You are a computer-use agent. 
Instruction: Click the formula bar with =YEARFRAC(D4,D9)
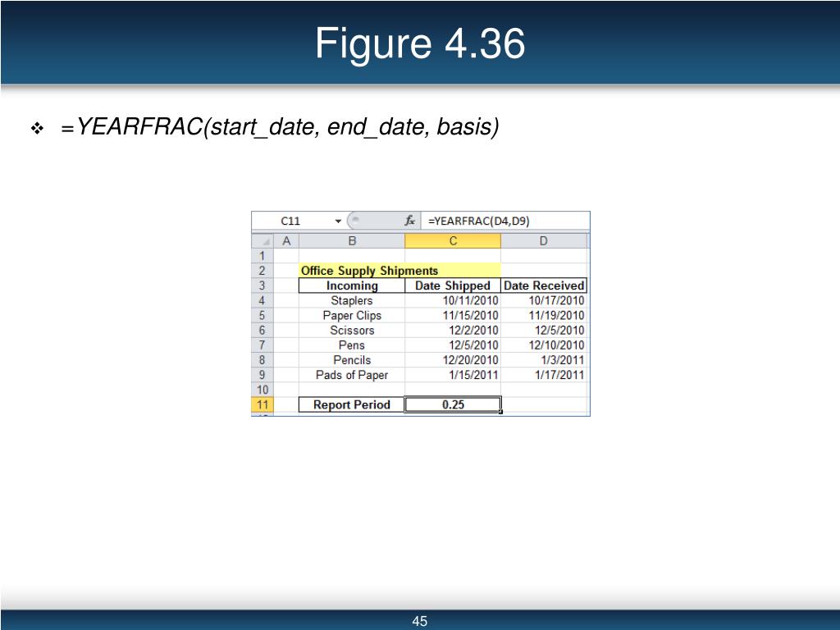click(505, 221)
